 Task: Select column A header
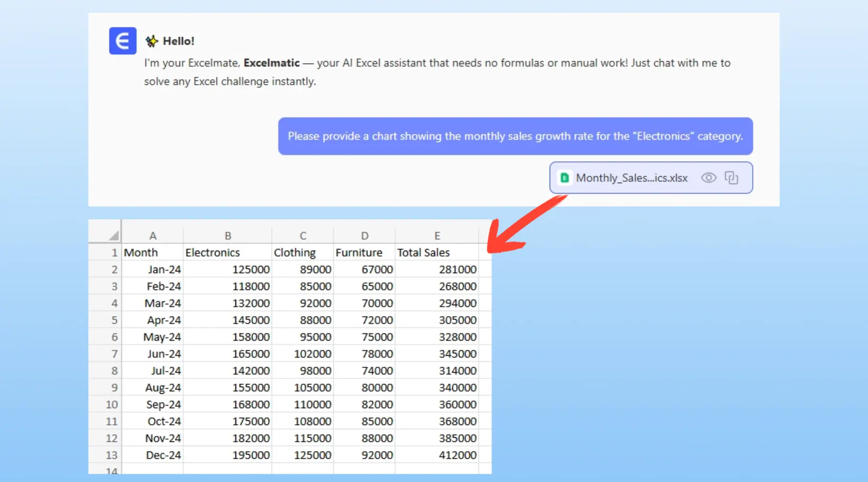point(152,236)
